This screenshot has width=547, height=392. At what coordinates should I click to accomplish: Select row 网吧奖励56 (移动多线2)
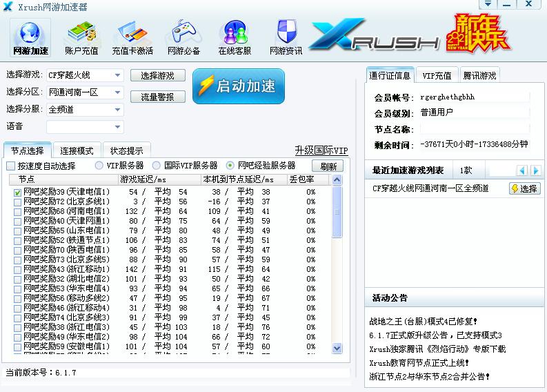pyautogui.click(x=170, y=298)
